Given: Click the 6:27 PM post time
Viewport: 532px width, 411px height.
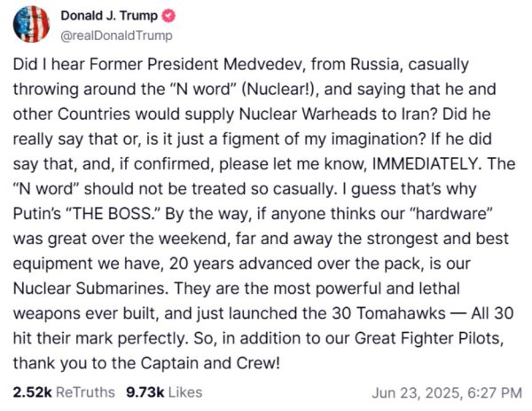Looking at the screenshot, I should point(495,391).
